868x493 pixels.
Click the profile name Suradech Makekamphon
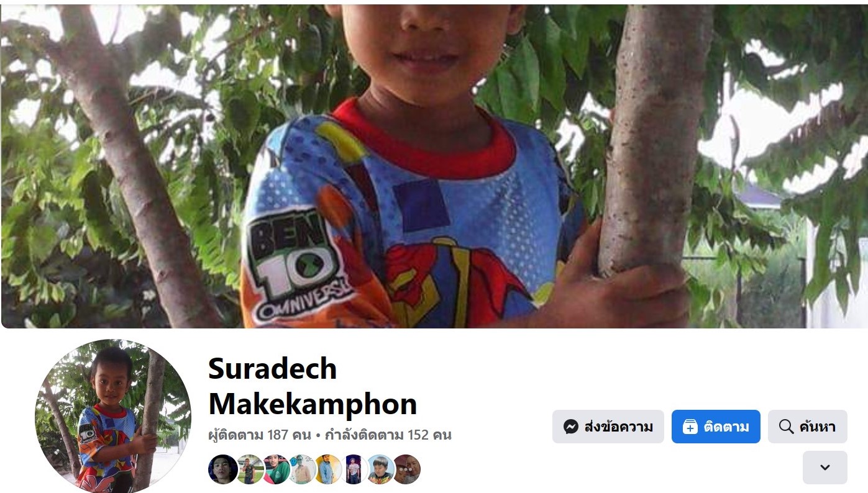tap(313, 386)
